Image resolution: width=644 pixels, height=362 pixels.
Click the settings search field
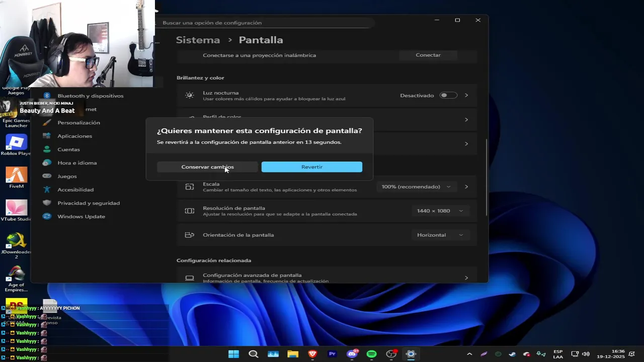(x=265, y=23)
